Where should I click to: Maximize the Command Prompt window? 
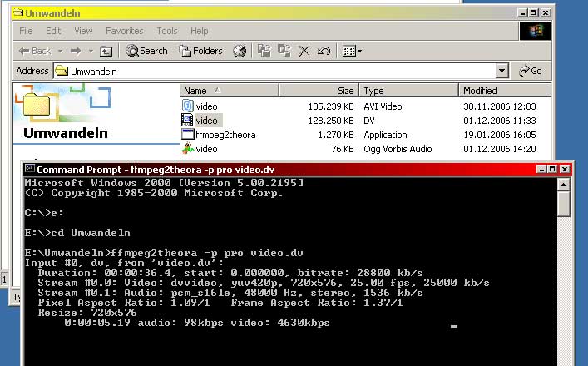click(x=552, y=169)
